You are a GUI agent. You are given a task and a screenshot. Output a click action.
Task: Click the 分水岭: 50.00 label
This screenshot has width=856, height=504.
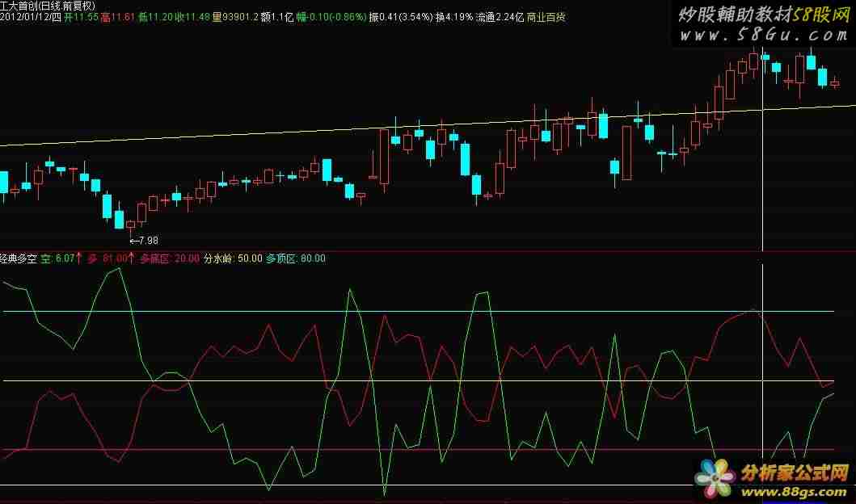pos(233,258)
